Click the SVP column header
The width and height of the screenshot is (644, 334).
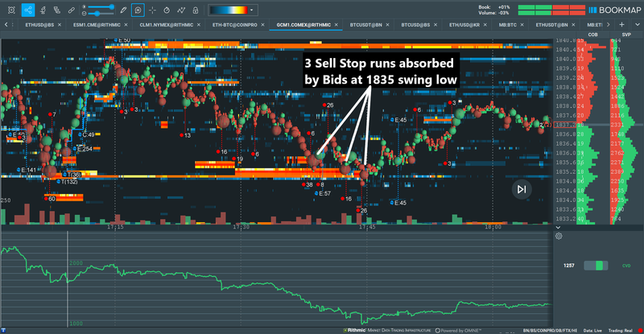pyautogui.click(x=626, y=35)
